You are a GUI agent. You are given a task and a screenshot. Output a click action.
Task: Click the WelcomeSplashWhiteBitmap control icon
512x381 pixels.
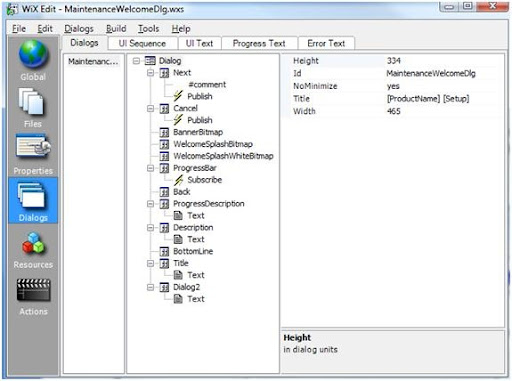coord(164,156)
